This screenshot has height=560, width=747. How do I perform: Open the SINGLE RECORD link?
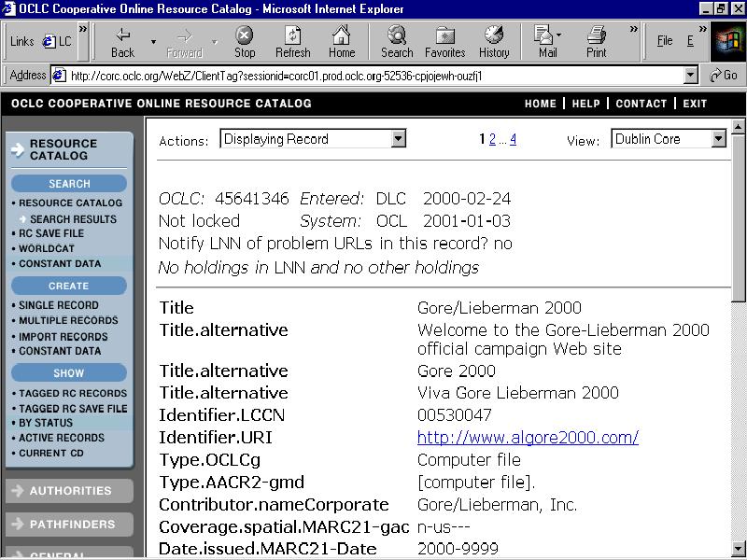[59, 305]
